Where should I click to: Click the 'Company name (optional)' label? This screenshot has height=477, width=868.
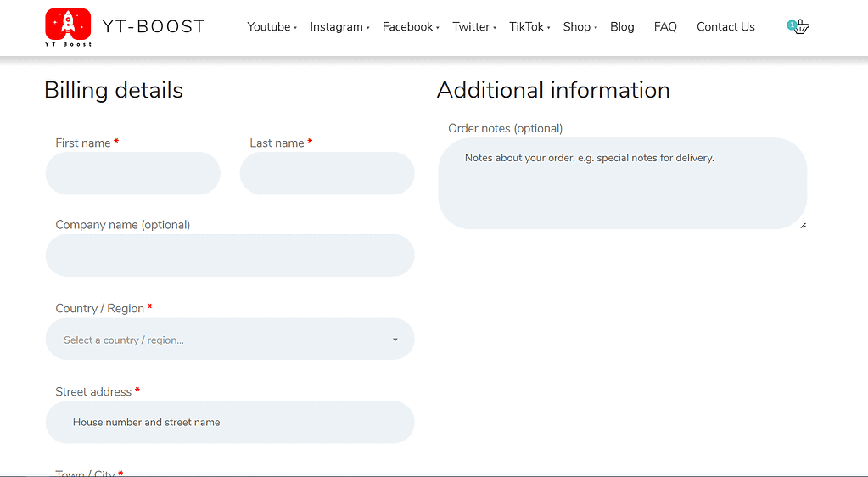tap(123, 225)
